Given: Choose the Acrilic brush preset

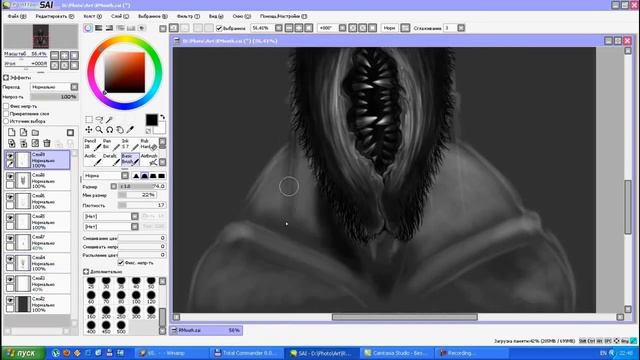Looking at the screenshot, I should (x=93, y=159).
